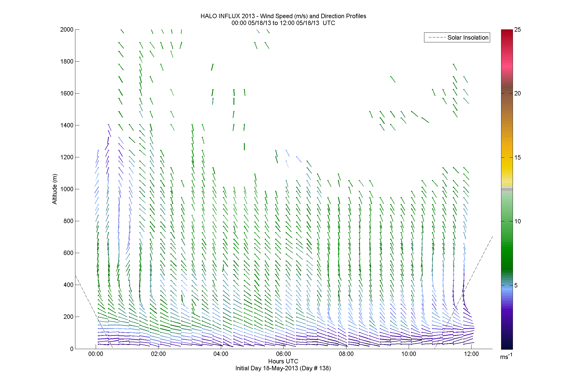The width and height of the screenshot is (577, 392).
Task: Click the 12:00 x-axis tick label
Action: tap(471, 354)
